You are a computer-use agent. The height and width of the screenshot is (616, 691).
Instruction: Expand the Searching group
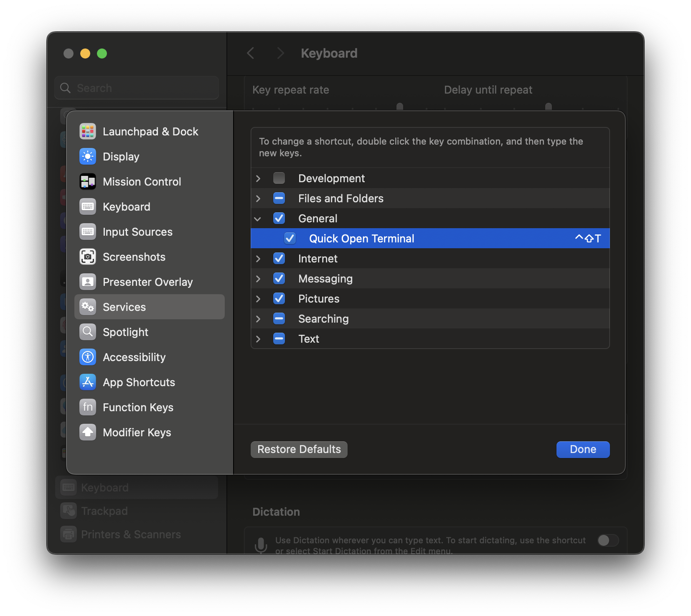(x=258, y=319)
